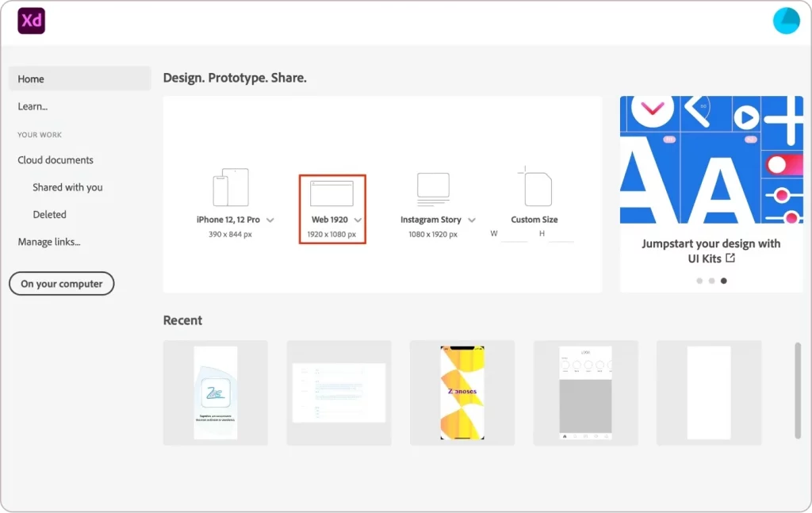812x513 pixels.
Task: Open the recent wide web form document
Action: pyautogui.click(x=339, y=393)
